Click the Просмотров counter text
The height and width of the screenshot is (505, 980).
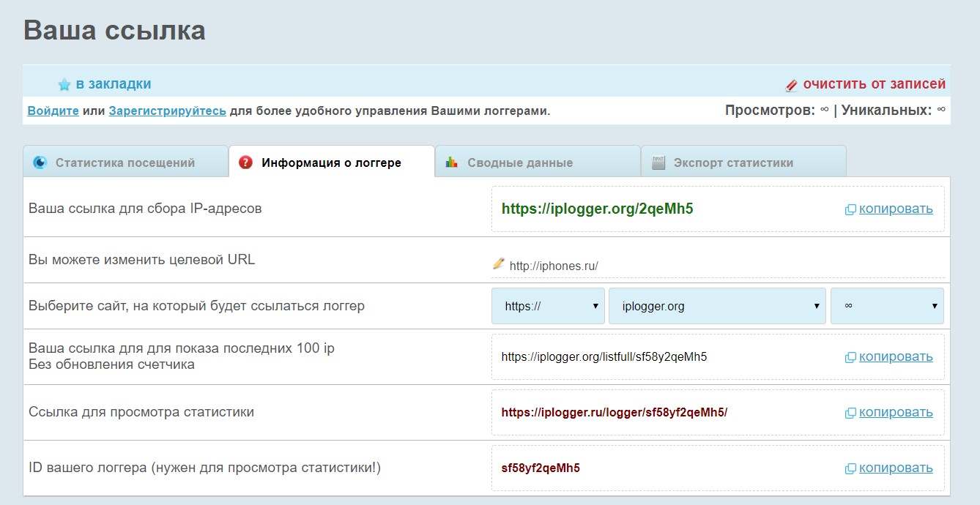tap(776, 111)
